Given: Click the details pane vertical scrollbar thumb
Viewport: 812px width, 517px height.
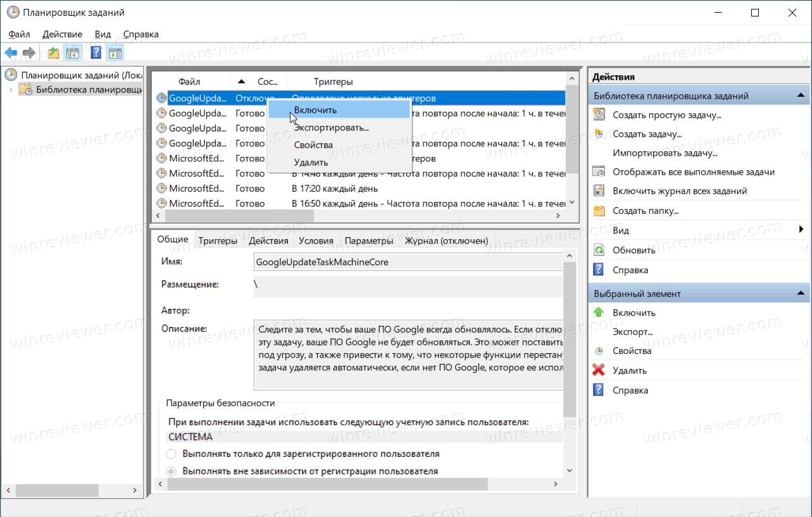Looking at the screenshot, I should pos(569,339).
